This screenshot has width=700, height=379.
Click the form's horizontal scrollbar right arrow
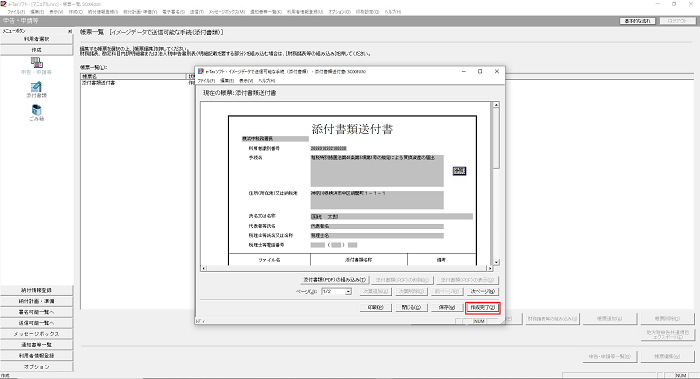[x=490, y=268]
